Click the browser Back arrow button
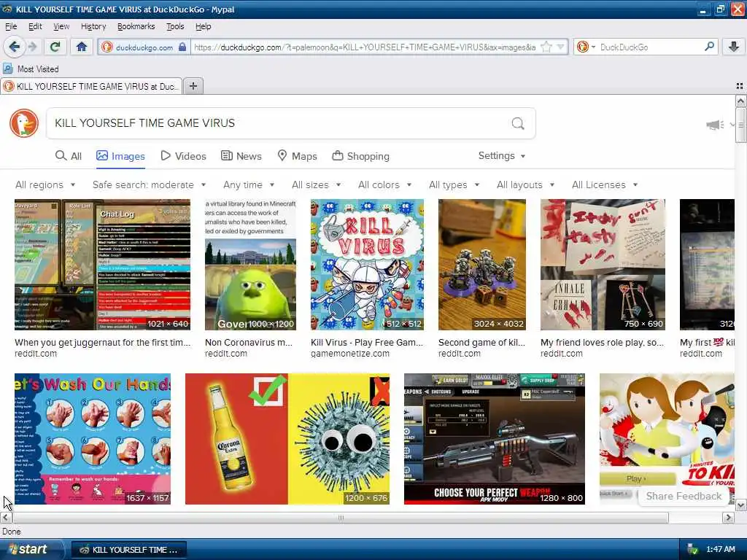Viewport: 747px width, 560px height. coord(15,47)
